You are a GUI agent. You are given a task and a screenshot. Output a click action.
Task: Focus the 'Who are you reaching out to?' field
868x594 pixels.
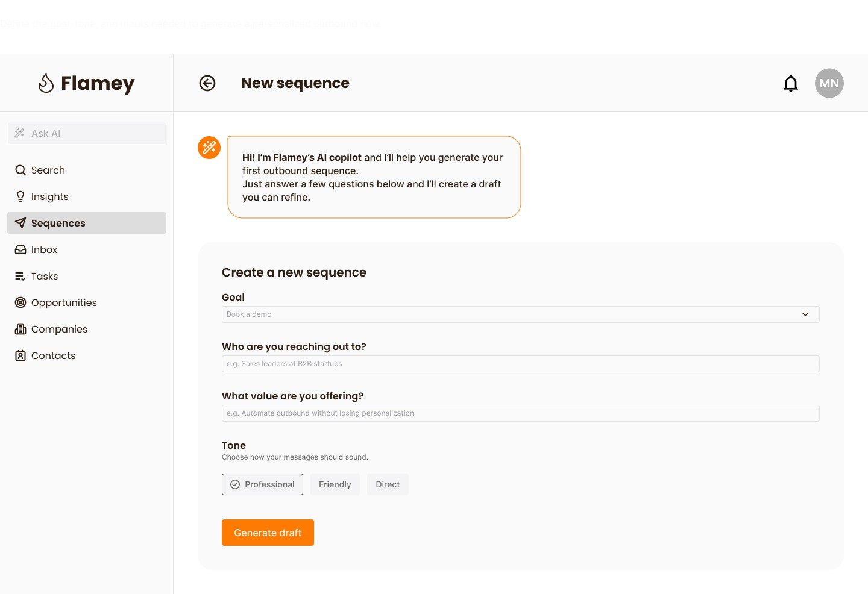[x=521, y=364]
